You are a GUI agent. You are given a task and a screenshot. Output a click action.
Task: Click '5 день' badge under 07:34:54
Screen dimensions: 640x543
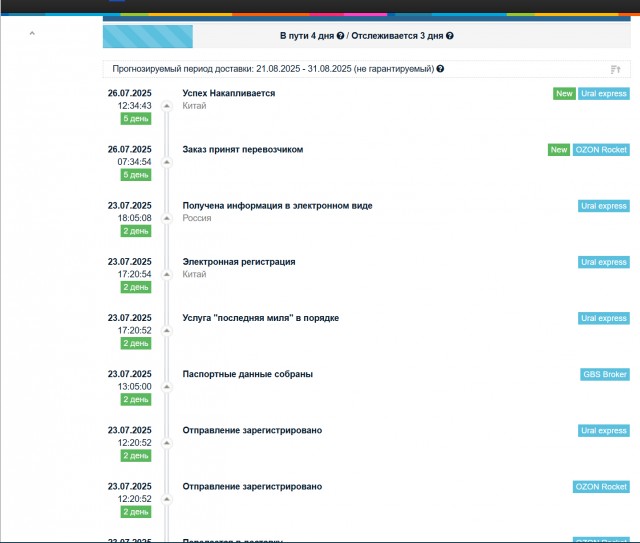pyautogui.click(x=136, y=175)
